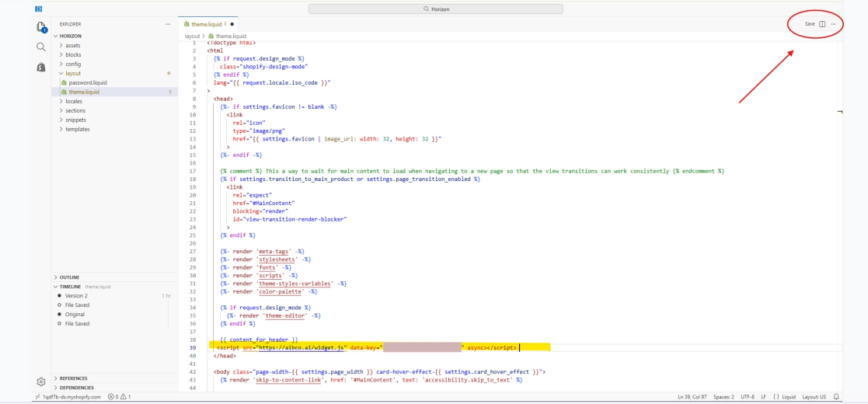Image resolution: width=868 pixels, height=404 pixels.
Task: Open the Shopify bag icon in activity bar
Action: pyautogui.click(x=41, y=67)
